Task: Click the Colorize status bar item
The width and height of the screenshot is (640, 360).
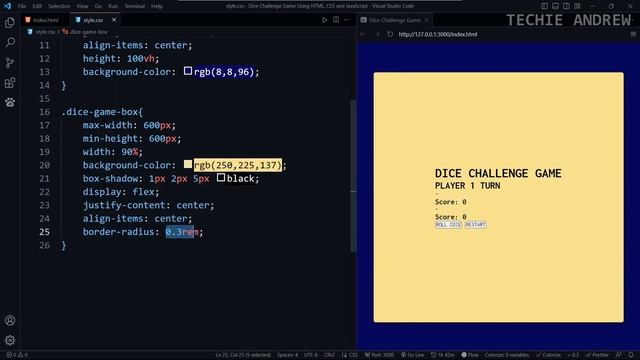Action: pyautogui.click(x=548, y=355)
